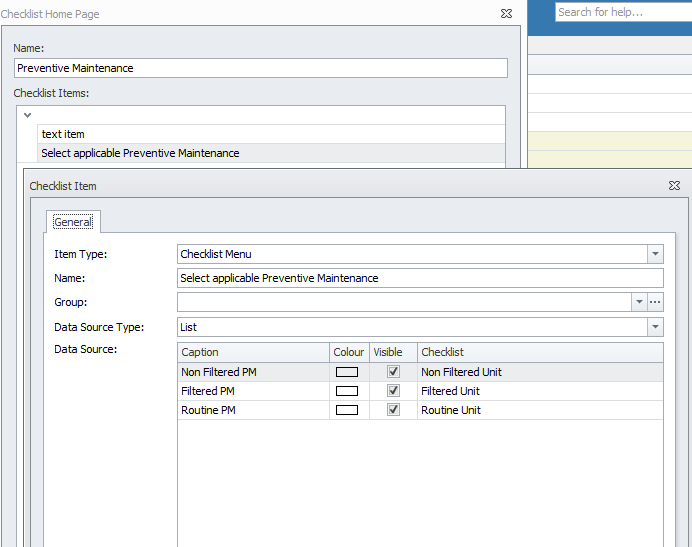Pick colour swatch for Non Filtered PM

(x=347, y=372)
